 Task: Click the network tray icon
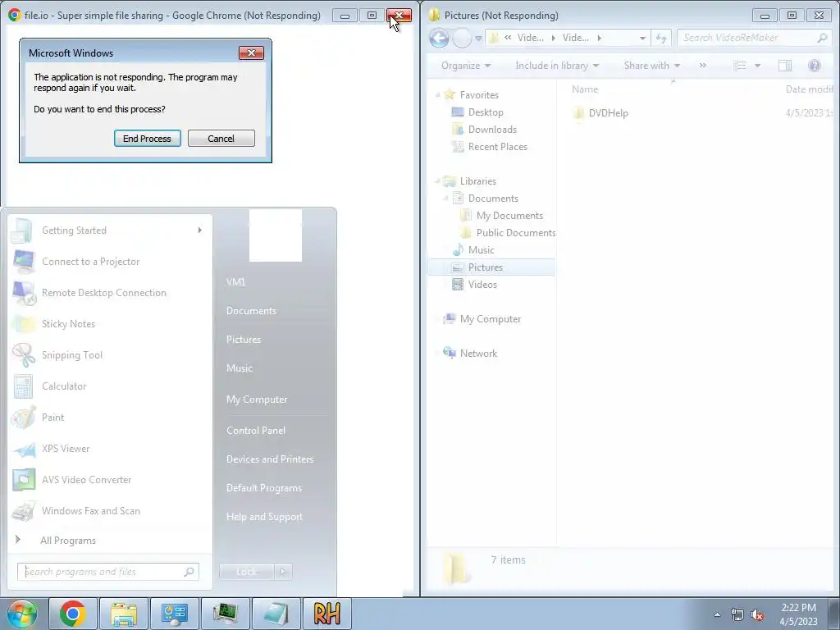[x=737, y=614]
